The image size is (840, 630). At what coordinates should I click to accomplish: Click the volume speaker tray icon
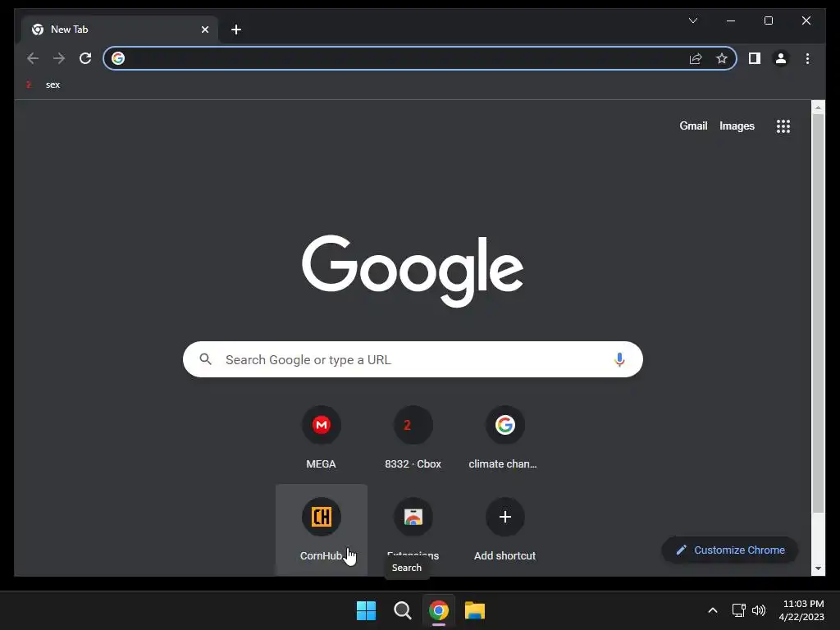759,610
